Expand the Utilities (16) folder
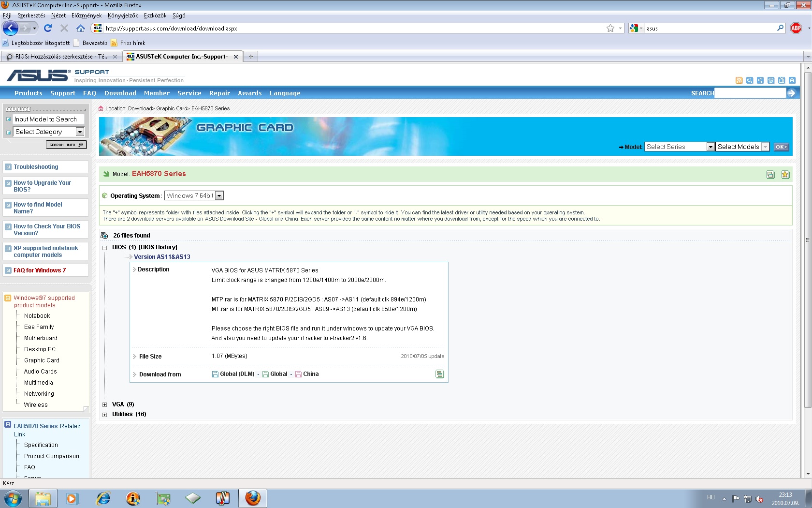 pyautogui.click(x=104, y=415)
